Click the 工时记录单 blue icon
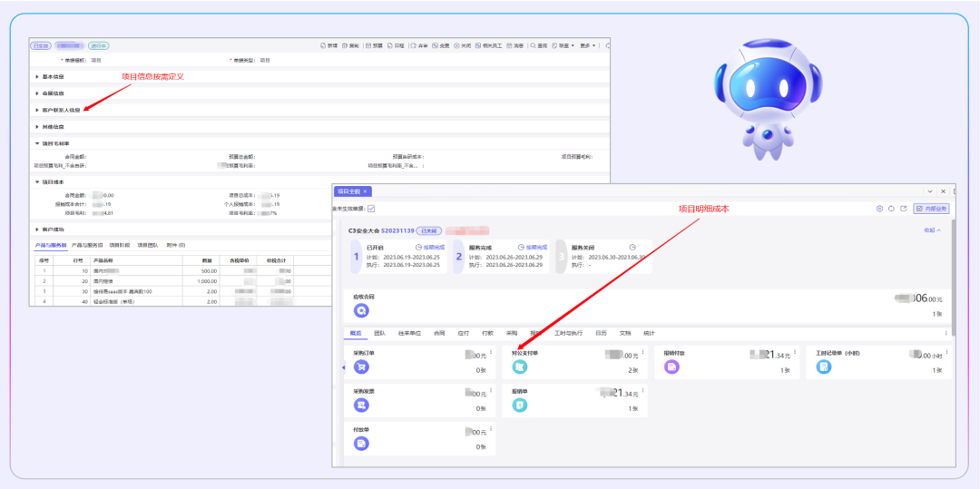This screenshot has height=489, width=980. tap(824, 367)
